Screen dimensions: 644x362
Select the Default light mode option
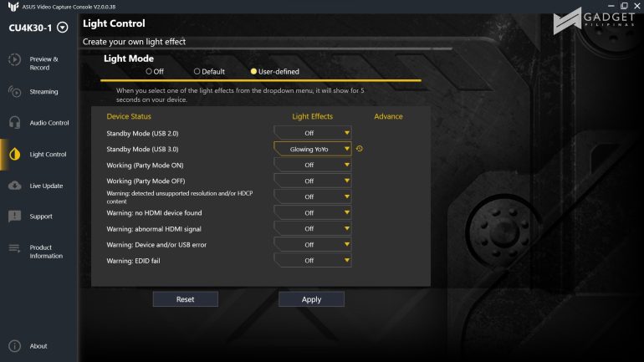point(197,72)
